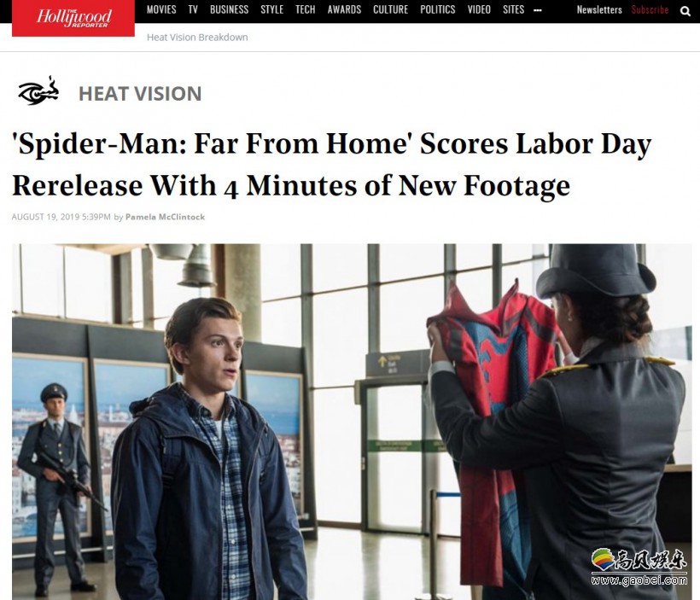
Task: Open the Hollywood Reporter logo home link
Action: pyautogui.click(x=73, y=18)
